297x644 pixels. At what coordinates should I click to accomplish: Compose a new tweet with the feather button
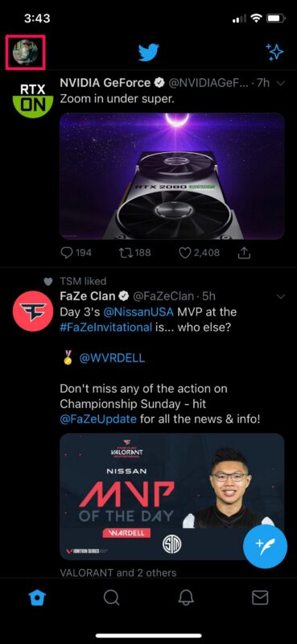[x=265, y=547]
